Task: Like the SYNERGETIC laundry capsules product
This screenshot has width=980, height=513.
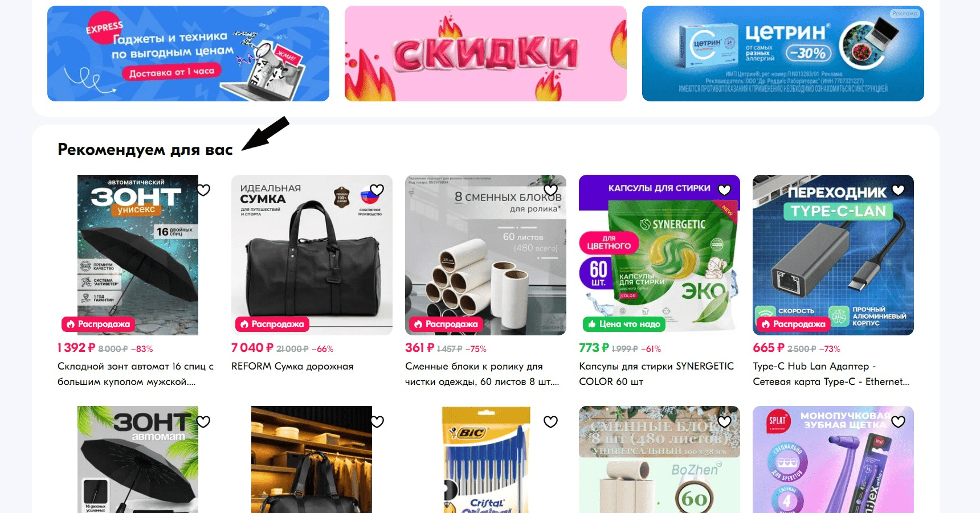Action: 725,190
